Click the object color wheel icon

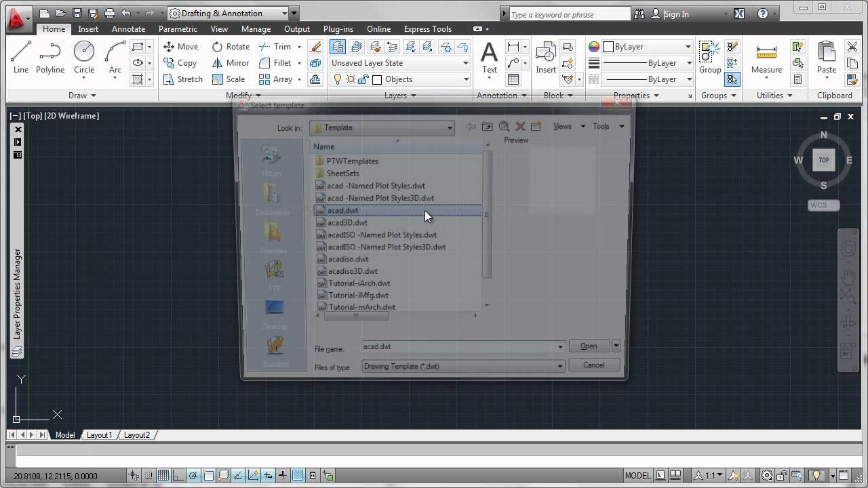(x=594, y=47)
